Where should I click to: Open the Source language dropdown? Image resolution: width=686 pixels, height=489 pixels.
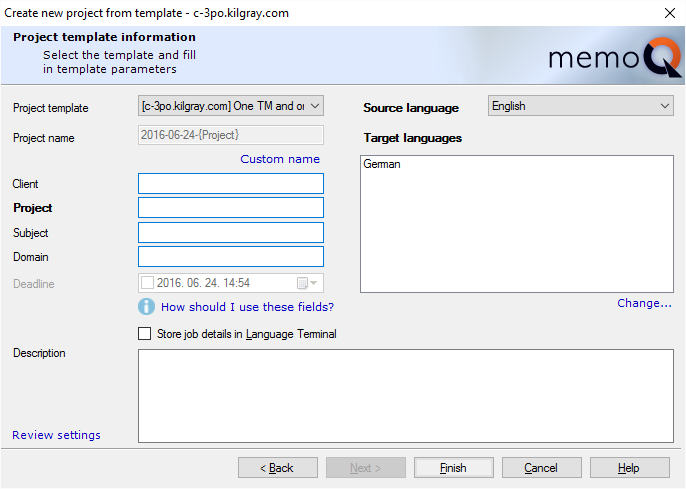[x=580, y=106]
